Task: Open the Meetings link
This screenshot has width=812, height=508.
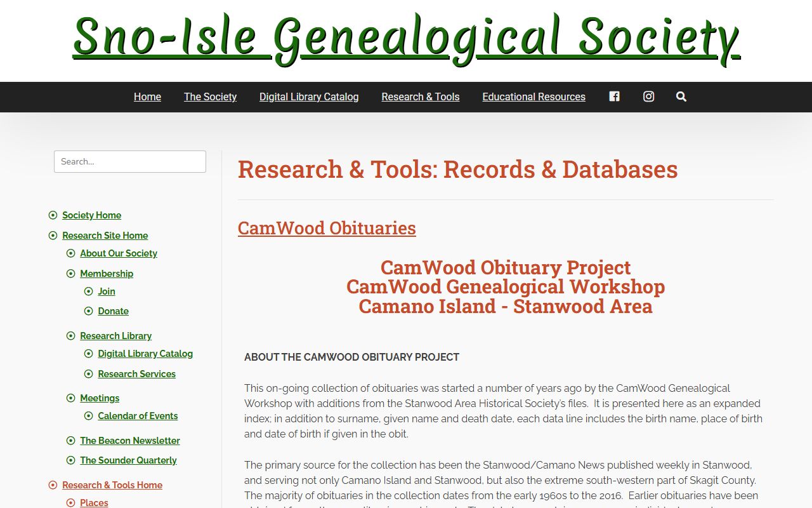Action: click(x=100, y=398)
